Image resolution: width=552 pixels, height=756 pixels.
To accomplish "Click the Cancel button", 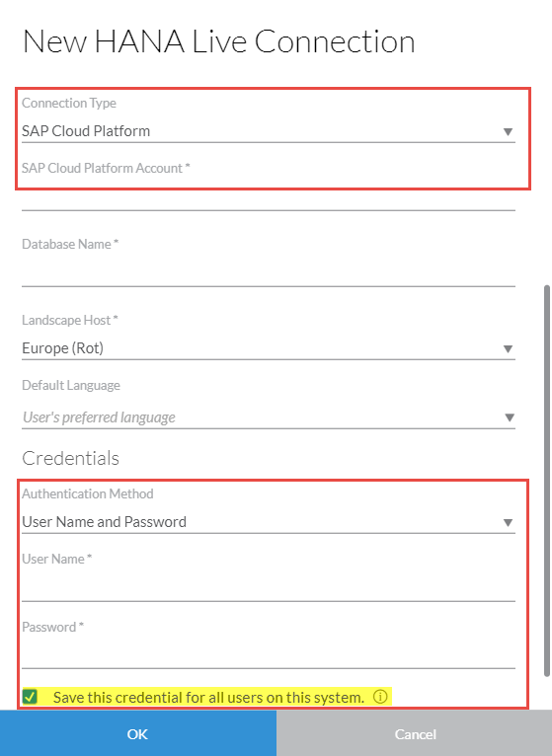I will point(415,733).
